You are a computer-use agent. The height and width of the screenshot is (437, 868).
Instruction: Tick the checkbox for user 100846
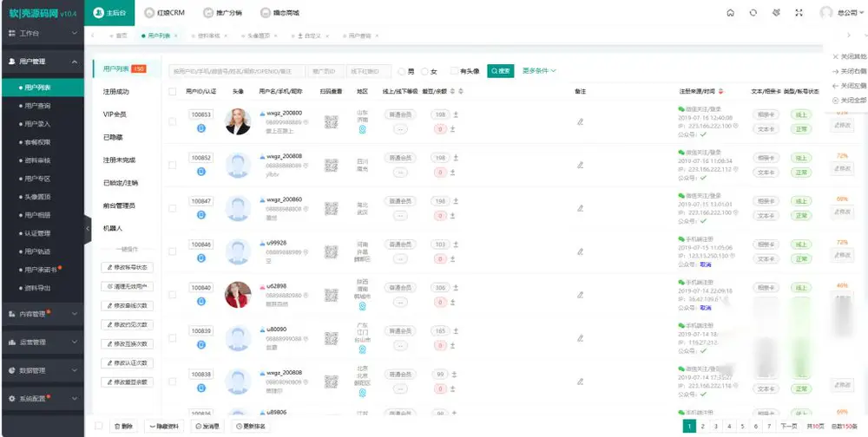point(172,251)
